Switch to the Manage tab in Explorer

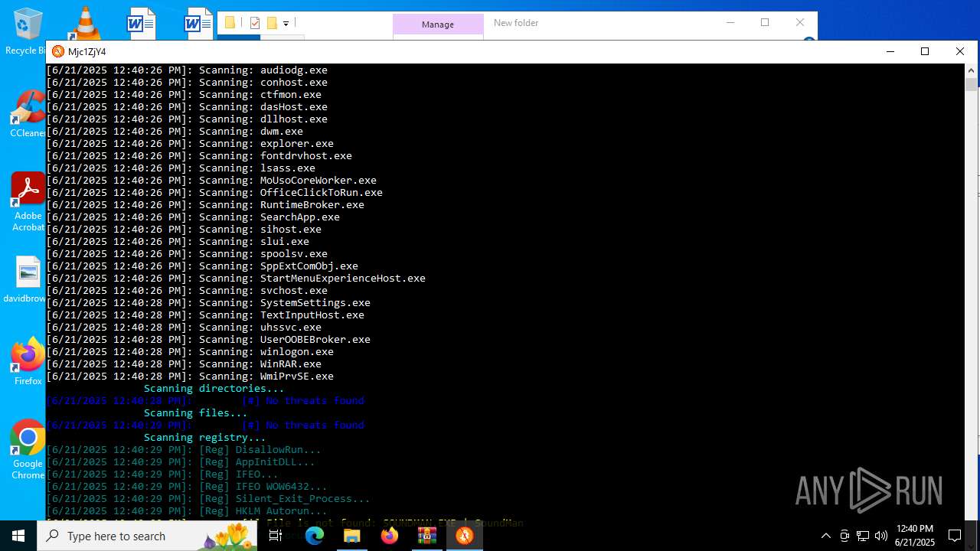(x=438, y=24)
